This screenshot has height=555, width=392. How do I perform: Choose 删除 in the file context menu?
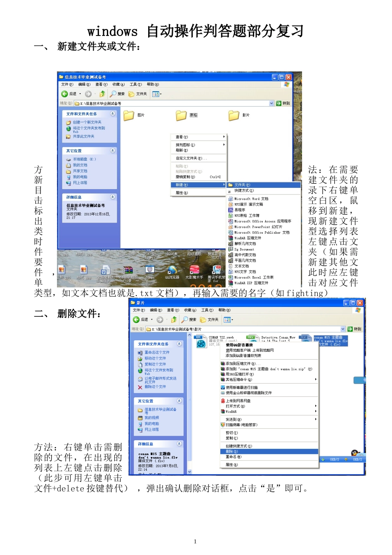(269, 451)
